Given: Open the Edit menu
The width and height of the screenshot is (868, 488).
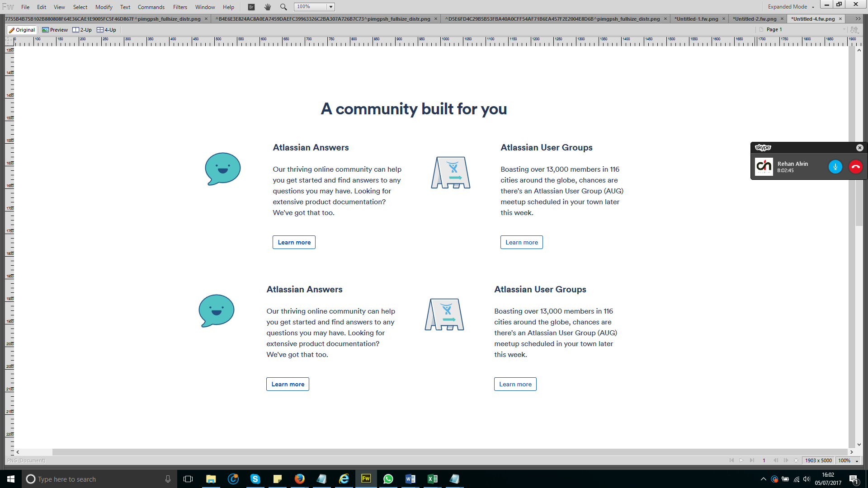Looking at the screenshot, I should click(42, 7).
